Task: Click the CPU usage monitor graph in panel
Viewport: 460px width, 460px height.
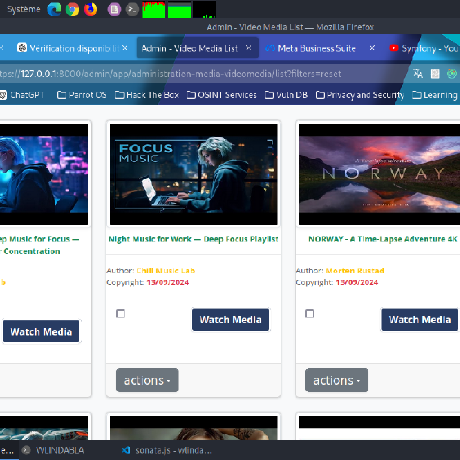Action: pos(154,10)
